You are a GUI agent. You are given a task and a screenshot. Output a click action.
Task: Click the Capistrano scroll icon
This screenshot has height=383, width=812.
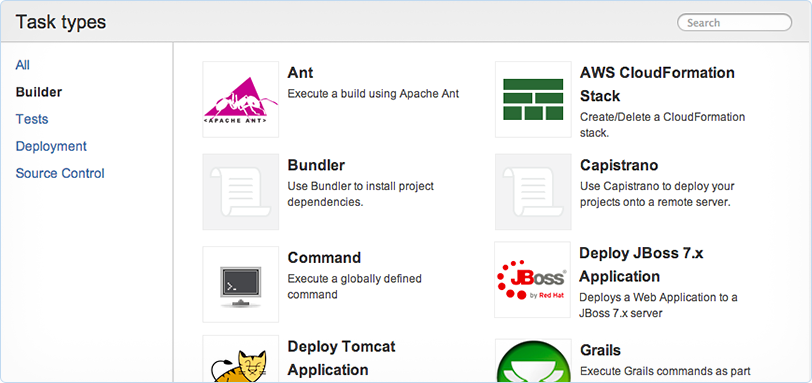click(x=533, y=192)
